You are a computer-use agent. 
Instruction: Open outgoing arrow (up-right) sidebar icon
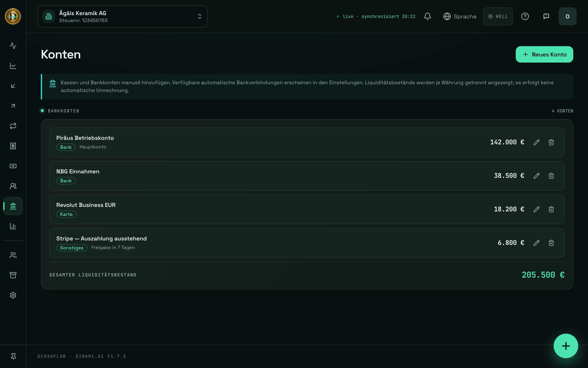(13, 106)
